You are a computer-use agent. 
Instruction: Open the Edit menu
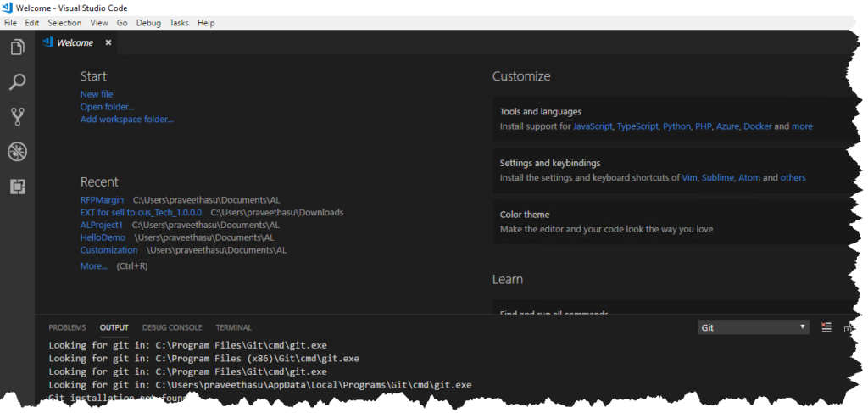click(32, 23)
